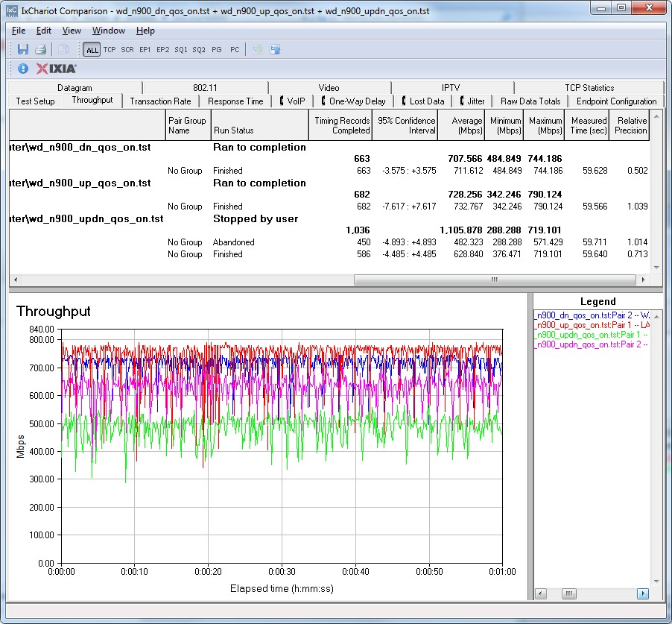Switch to the Transaction Rate tab
The image size is (672, 624).
(x=160, y=101)
